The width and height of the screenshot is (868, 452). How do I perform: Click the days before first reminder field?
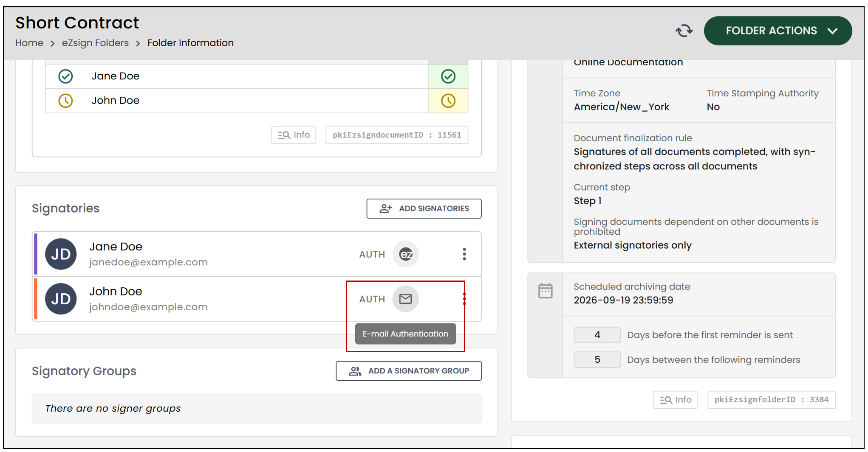tap(597, 335)
